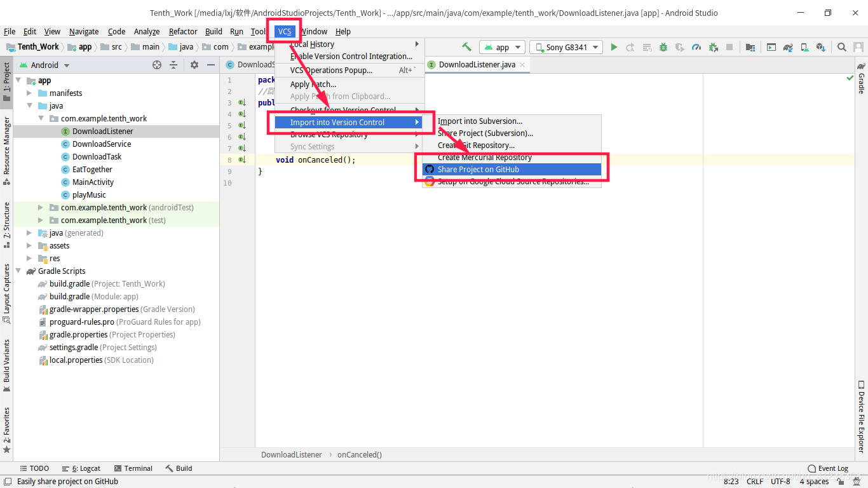Open the Gradle side panel
The image size is (868, 488).
tap(861, 78)
